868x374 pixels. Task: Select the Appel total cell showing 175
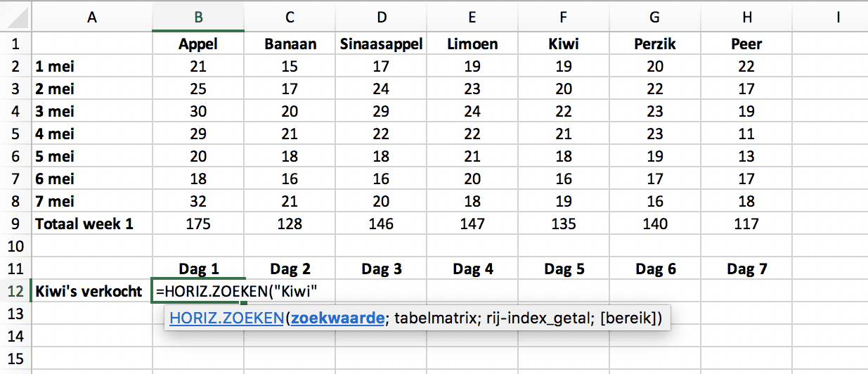pos(198,224)
